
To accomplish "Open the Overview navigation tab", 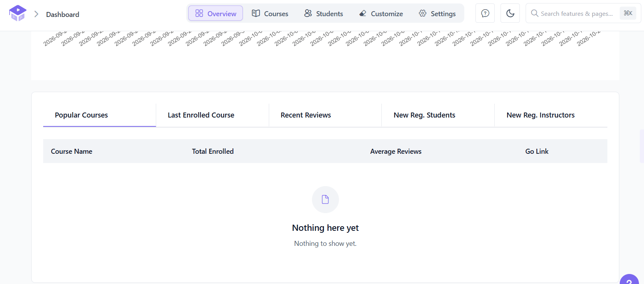I will 216,13.
